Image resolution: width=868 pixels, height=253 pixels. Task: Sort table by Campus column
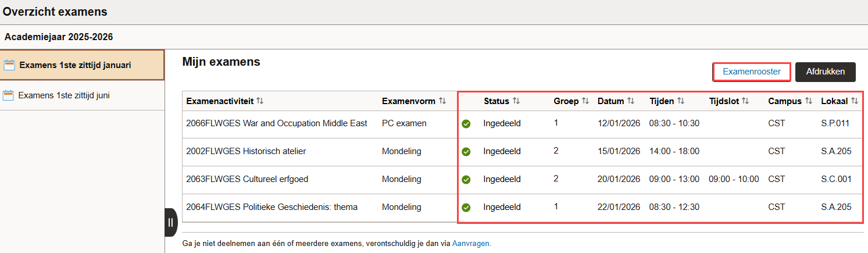(808, 101)
